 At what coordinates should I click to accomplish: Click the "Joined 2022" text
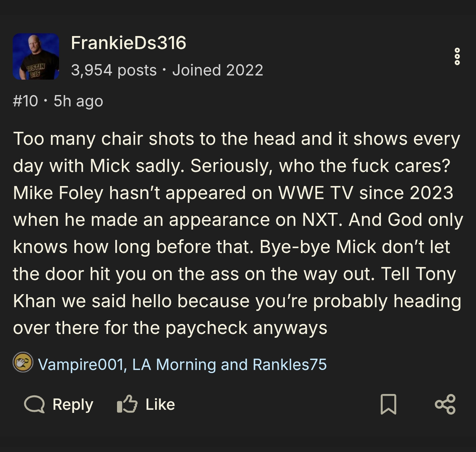click(218, 70)
